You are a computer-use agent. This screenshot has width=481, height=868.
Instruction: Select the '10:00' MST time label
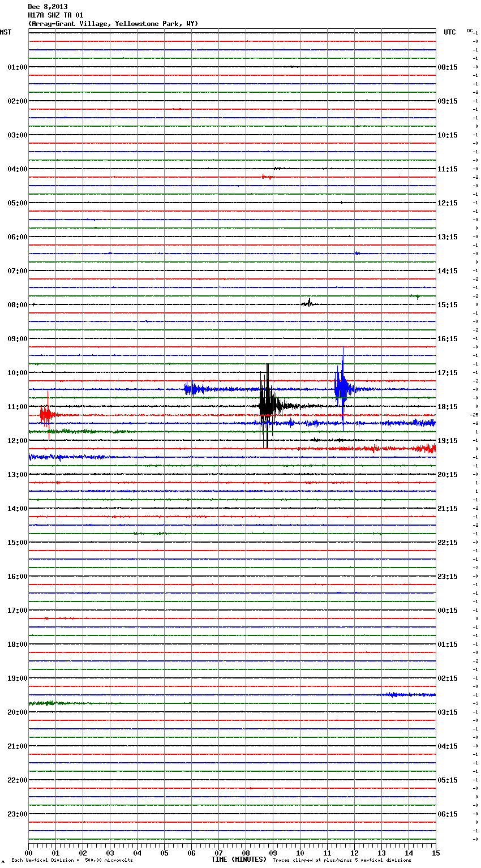(x=18, y=373)
